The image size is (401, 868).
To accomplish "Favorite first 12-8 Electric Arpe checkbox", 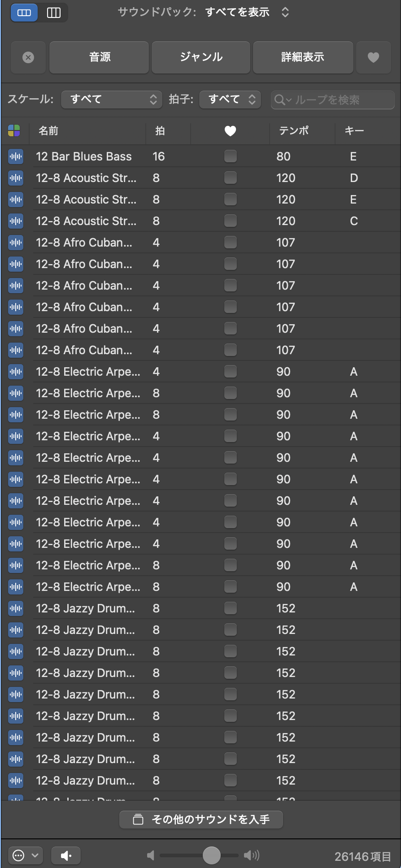I will (231, 372).
